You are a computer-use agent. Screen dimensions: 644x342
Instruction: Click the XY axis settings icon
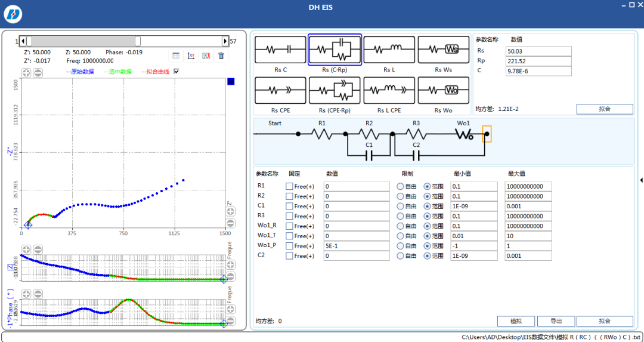tap(191, 56)
